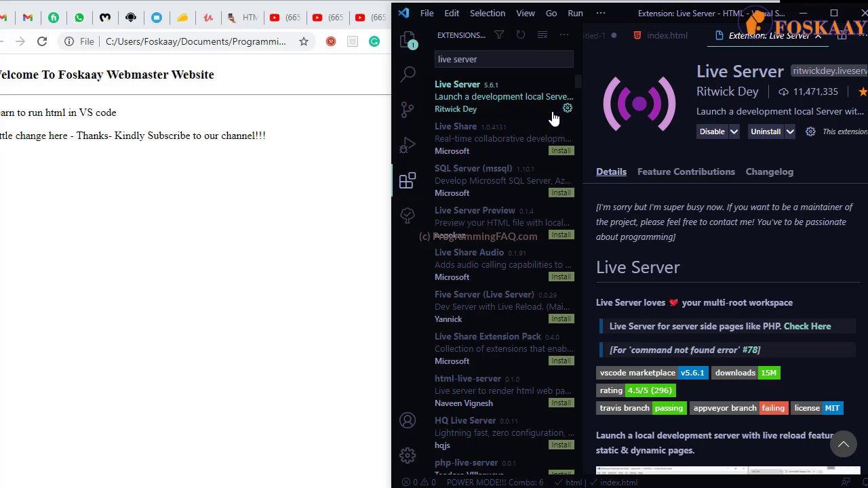Image resolution: width=868 pixels, height=488 pixels.
Task: Open the Live Server extension icon in details
Action: (x=639, y=103)
